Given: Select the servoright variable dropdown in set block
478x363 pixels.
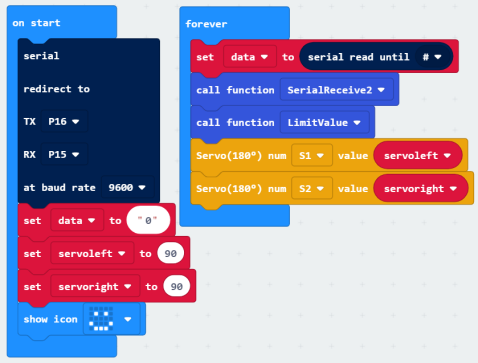Looking at the screenshot, I should 95,287.
